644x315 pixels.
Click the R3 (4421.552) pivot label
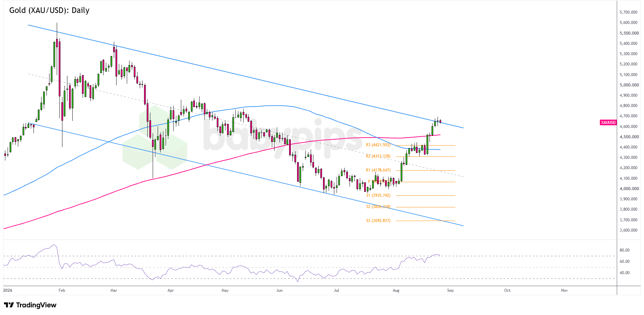[378, 145]
